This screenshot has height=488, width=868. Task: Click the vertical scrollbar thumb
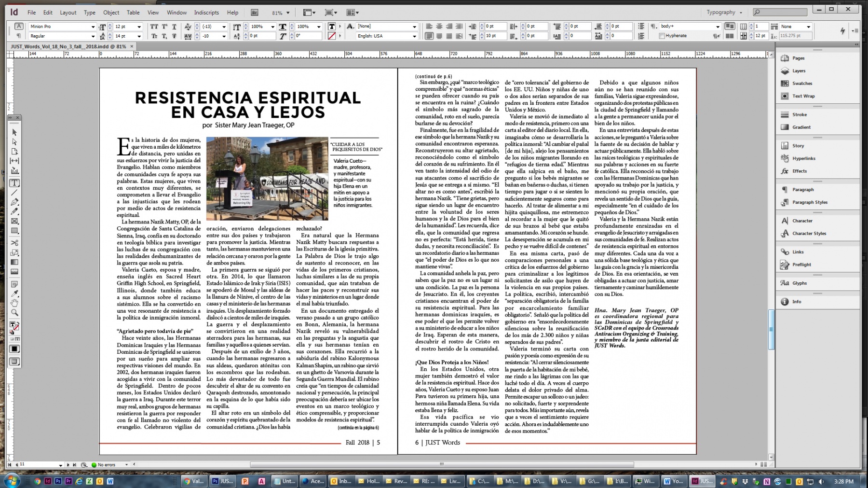pyautogui.click(x=771, y=330)
